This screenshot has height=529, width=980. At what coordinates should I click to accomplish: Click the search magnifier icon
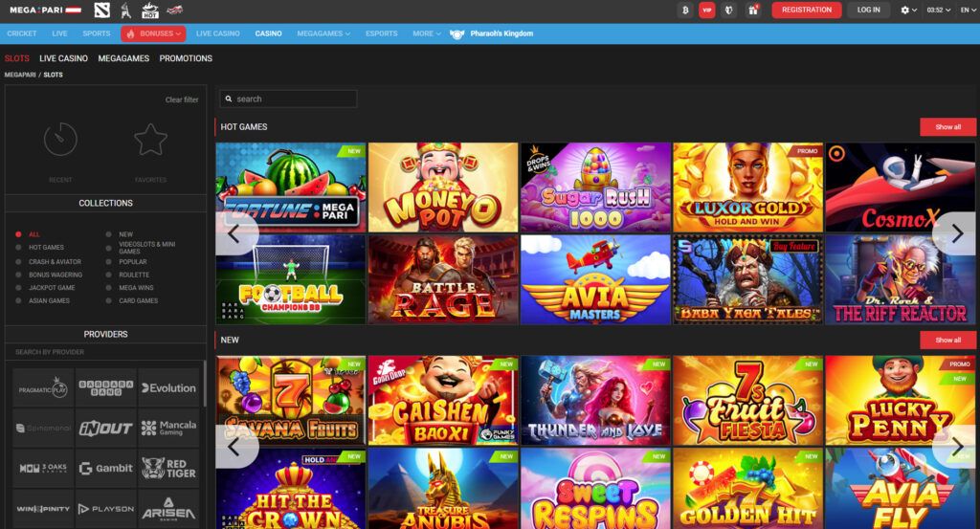click(229, 99)
